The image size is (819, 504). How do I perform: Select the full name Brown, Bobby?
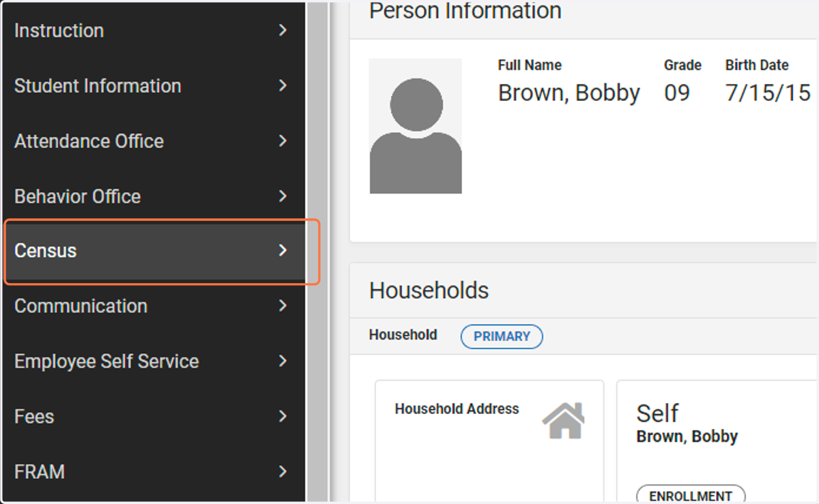pyautogui.click(x=569, y=93)
